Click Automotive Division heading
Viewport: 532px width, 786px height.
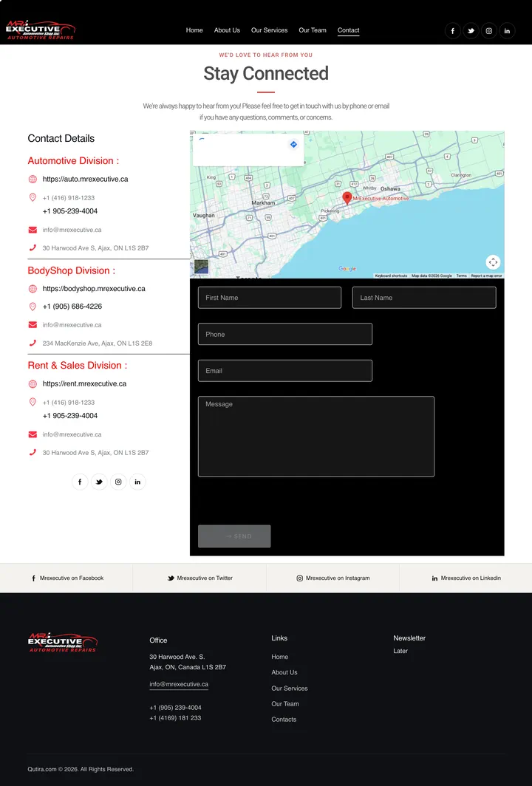[73, 161]
